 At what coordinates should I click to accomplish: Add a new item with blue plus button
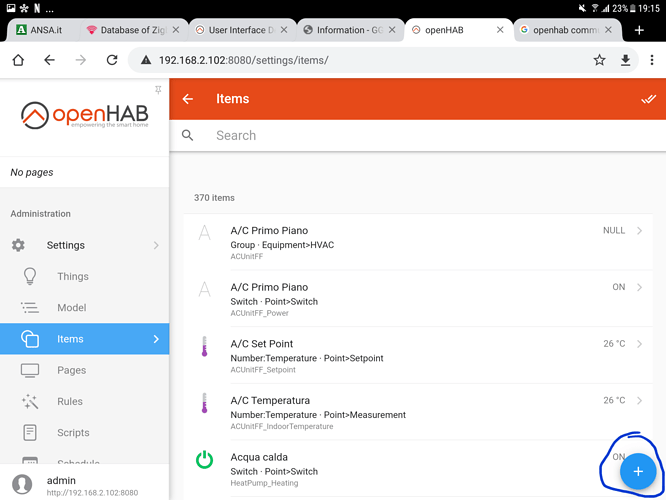coord(638,472)
